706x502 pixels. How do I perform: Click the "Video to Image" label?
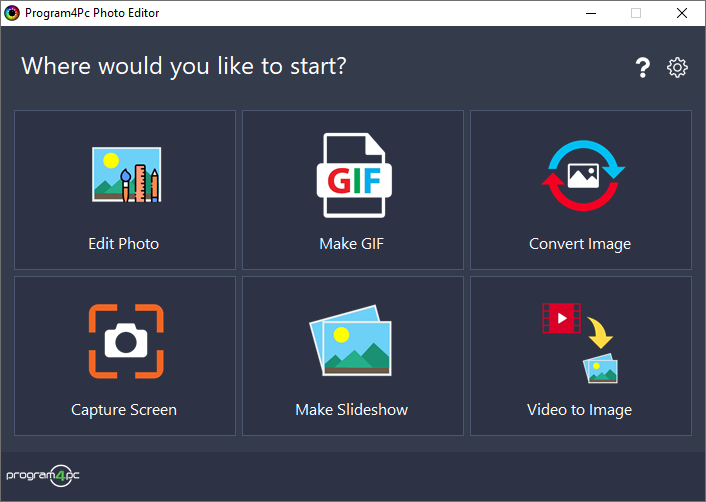tap(579, 410)
